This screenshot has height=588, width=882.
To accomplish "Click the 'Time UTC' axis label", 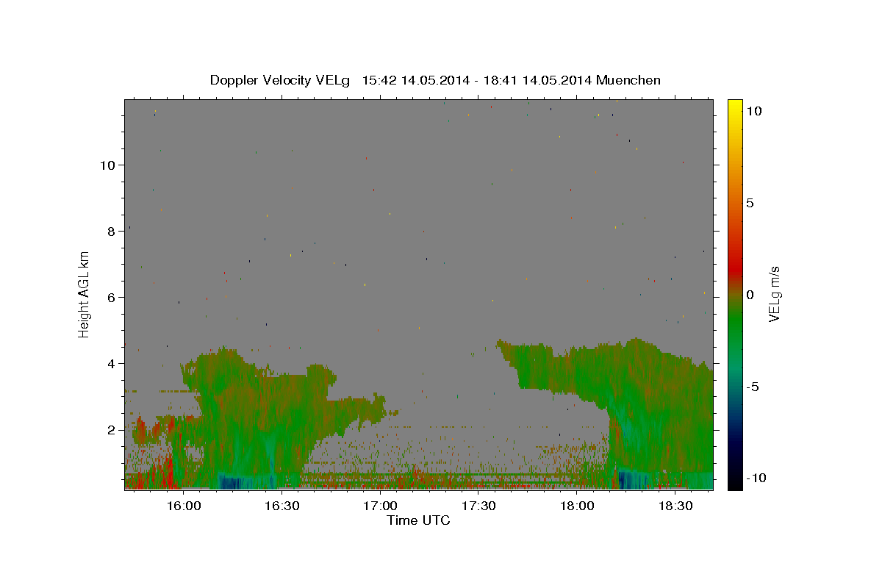I will pyautogui.click(x=418, y=520).
